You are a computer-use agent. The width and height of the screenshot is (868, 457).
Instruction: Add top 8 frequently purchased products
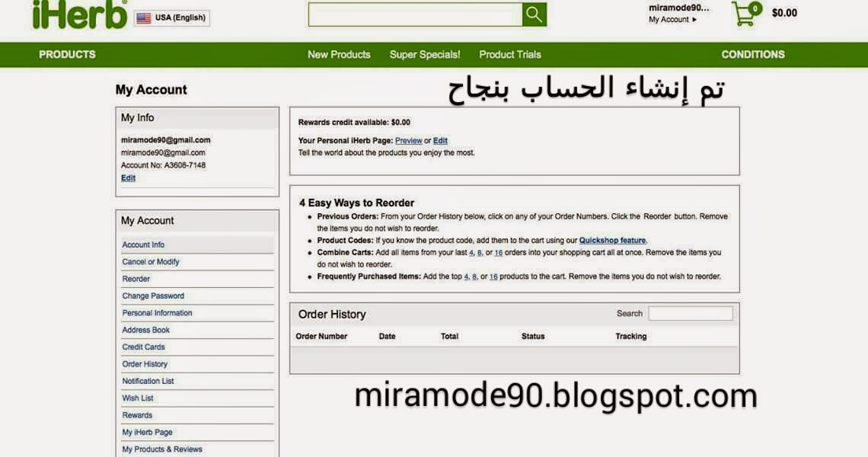tap(474, 276)
